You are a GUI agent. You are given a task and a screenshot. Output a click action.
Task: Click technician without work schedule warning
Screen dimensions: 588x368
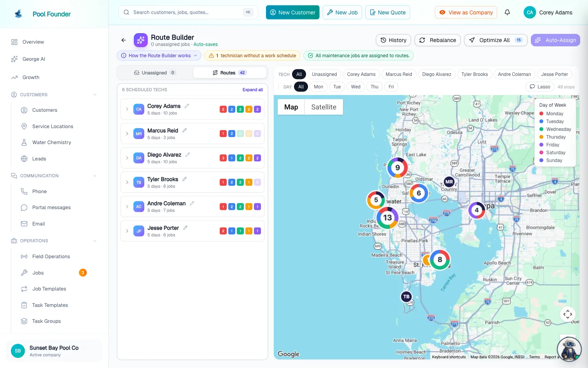[x=252, y=56]
